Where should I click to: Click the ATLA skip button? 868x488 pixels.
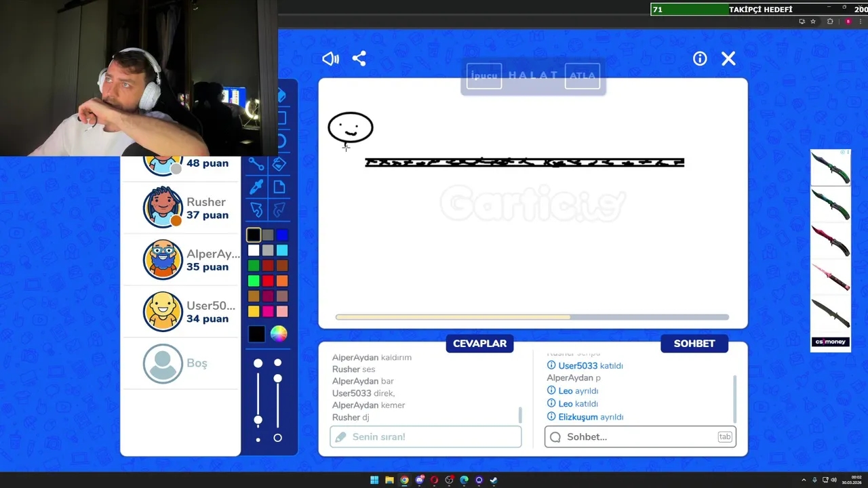tap(583, 76)
